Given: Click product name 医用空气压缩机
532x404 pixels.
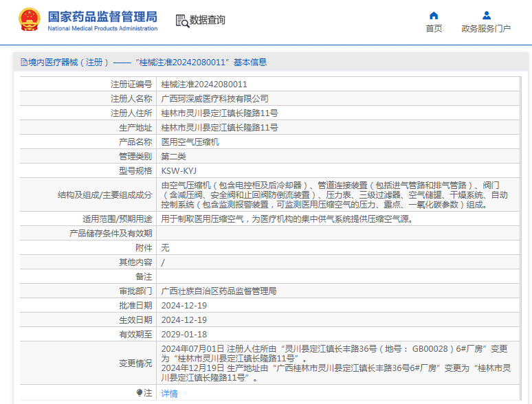Looking at the screenshot, I should tap(190, 142).
